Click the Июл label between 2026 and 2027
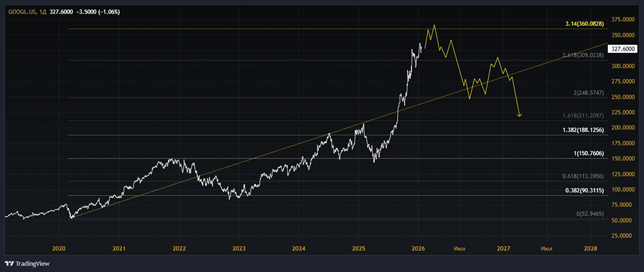This screenshot has height=272, width=644. [x=459, y=249]
